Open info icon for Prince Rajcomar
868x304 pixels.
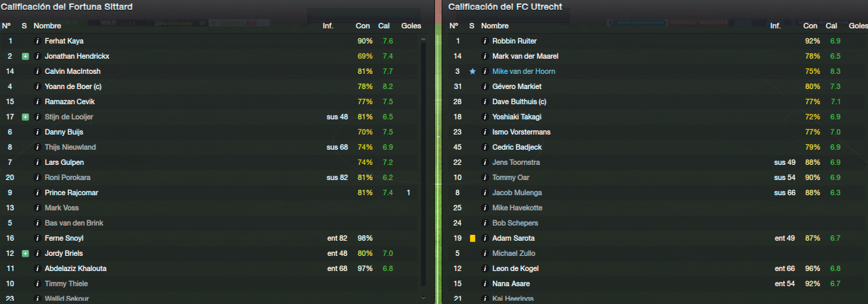[37, 193]
